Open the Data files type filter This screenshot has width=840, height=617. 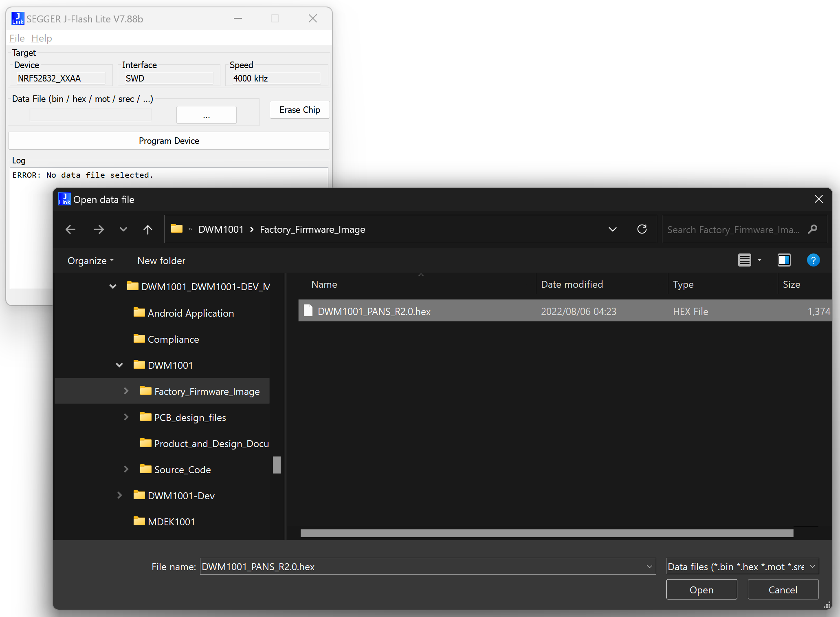coord(742,566)
